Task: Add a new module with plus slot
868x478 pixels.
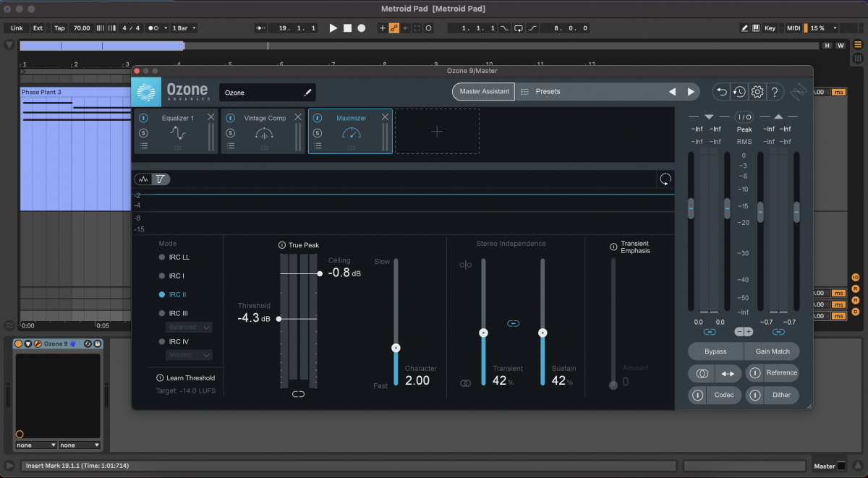Action: tap(437, 131)
